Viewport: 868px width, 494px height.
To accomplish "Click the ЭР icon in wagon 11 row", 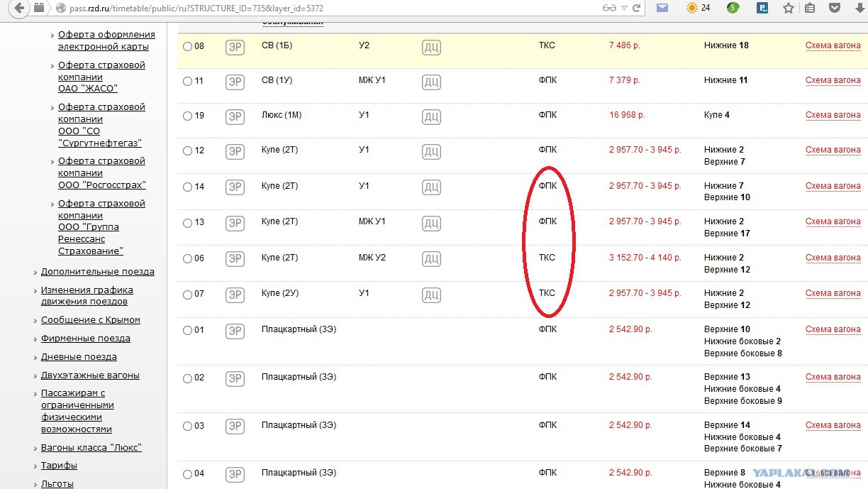I will click(235, 82).
